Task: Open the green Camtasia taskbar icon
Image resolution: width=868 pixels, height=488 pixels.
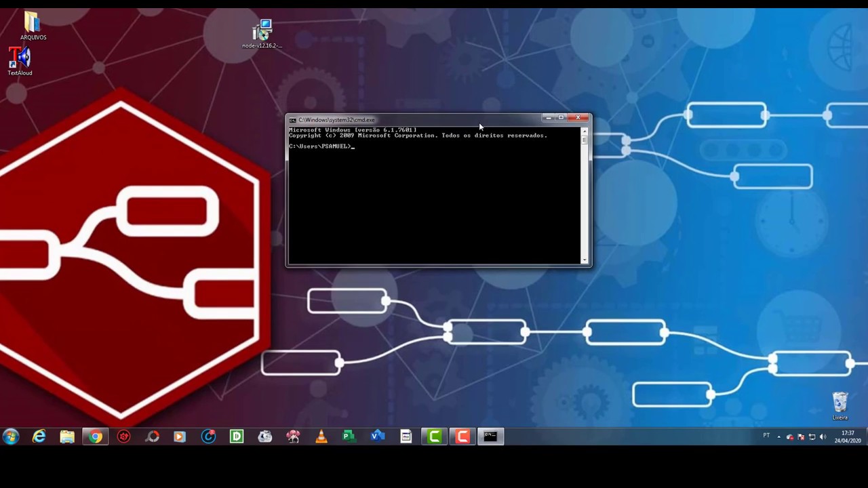Action: 435,436
